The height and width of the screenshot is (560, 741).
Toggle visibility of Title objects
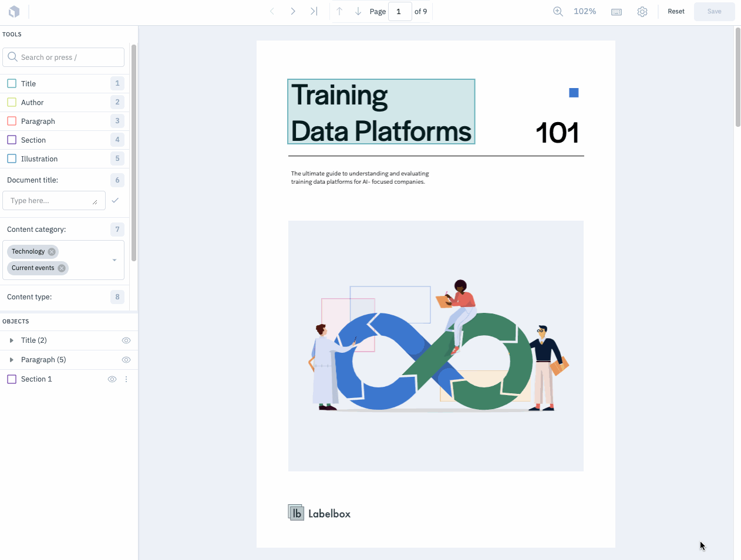[x=126, y=340]
